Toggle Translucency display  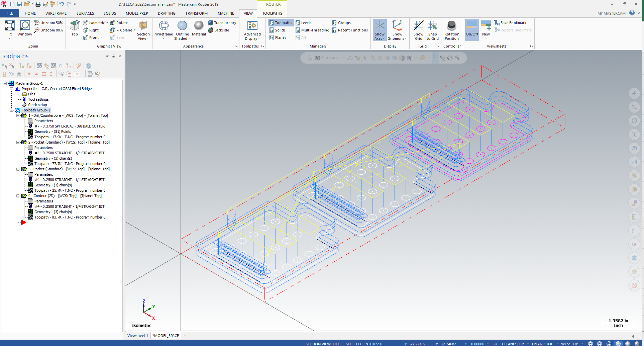pyautogui.click(x=222, y=23)
